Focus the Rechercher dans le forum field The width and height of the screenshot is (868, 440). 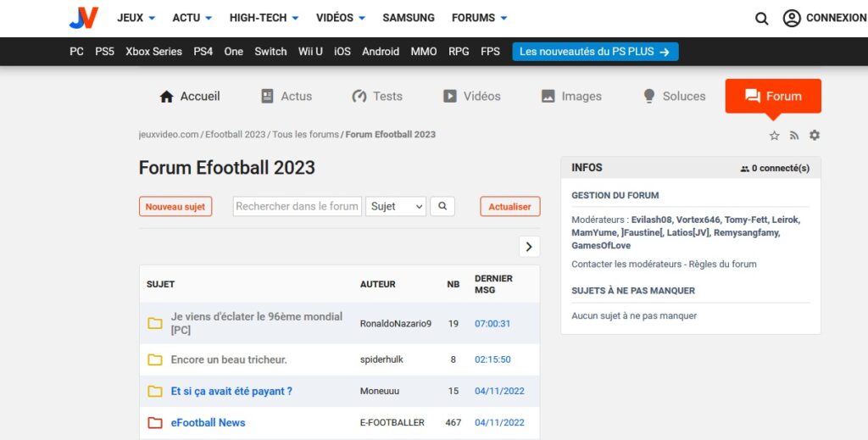(298, 207)
